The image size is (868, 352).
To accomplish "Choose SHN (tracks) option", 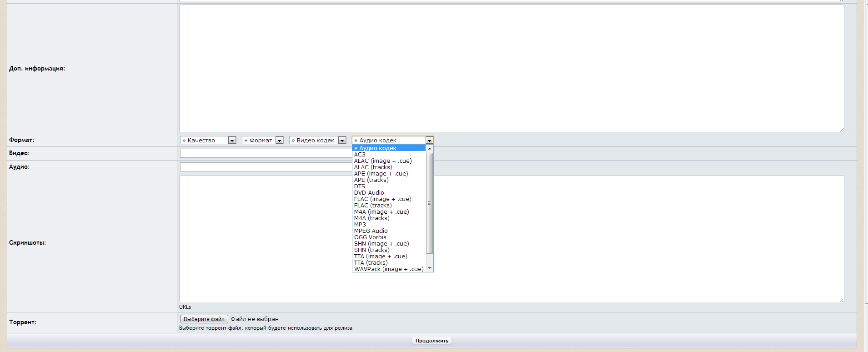I will [389, 250].
